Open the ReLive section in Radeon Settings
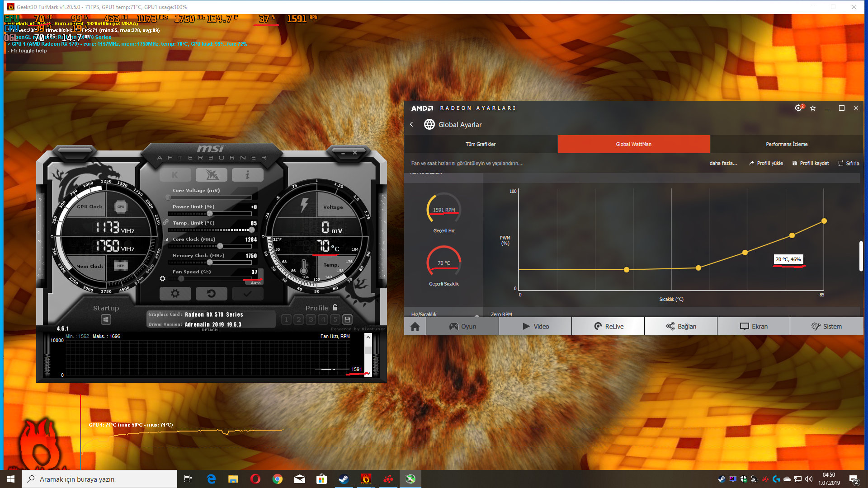The height and width of the screenshot is (488, 868). tap(608, 326)
